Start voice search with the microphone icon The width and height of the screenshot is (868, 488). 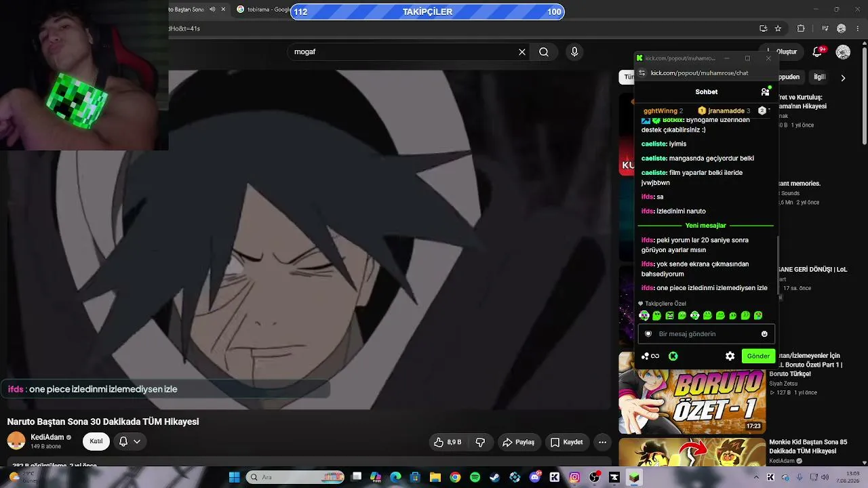(x=574, y=52)
